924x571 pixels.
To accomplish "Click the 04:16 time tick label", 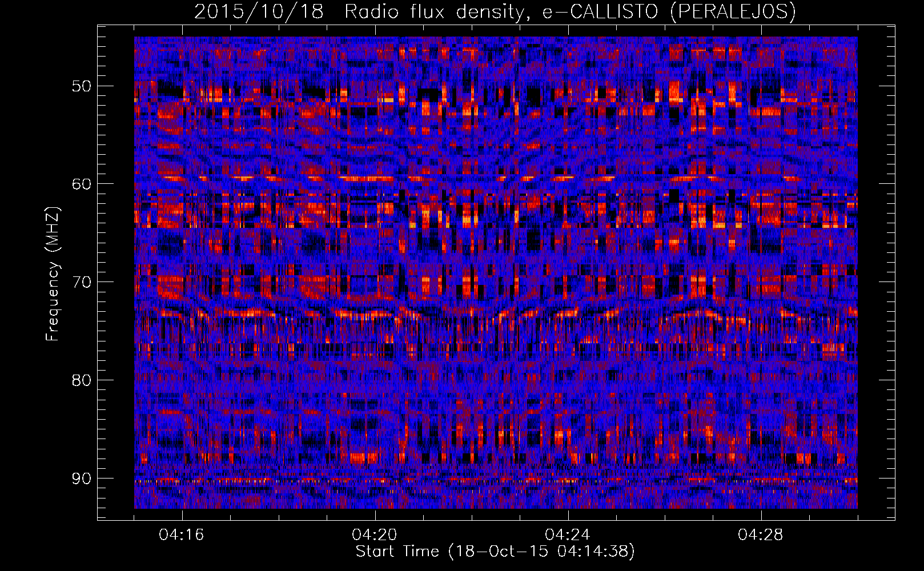I will (182, 535).
